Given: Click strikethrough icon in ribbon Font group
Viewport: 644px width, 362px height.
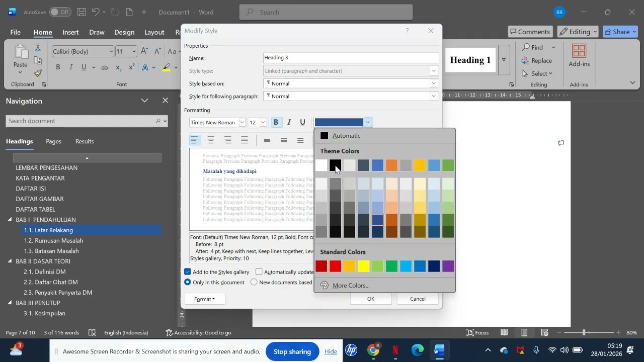Looking at the screenshot, I should point(105,67).
